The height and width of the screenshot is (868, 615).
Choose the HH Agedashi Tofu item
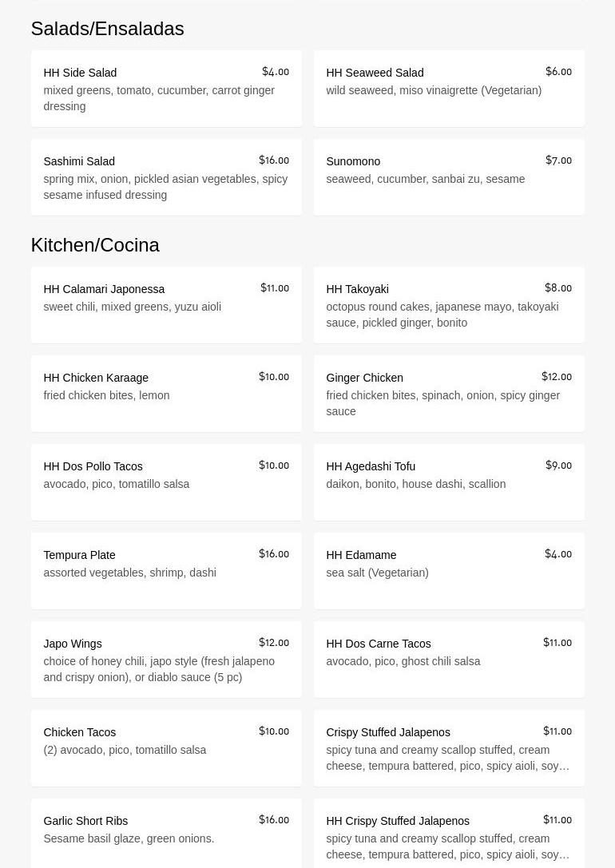[x=449, y=482]
